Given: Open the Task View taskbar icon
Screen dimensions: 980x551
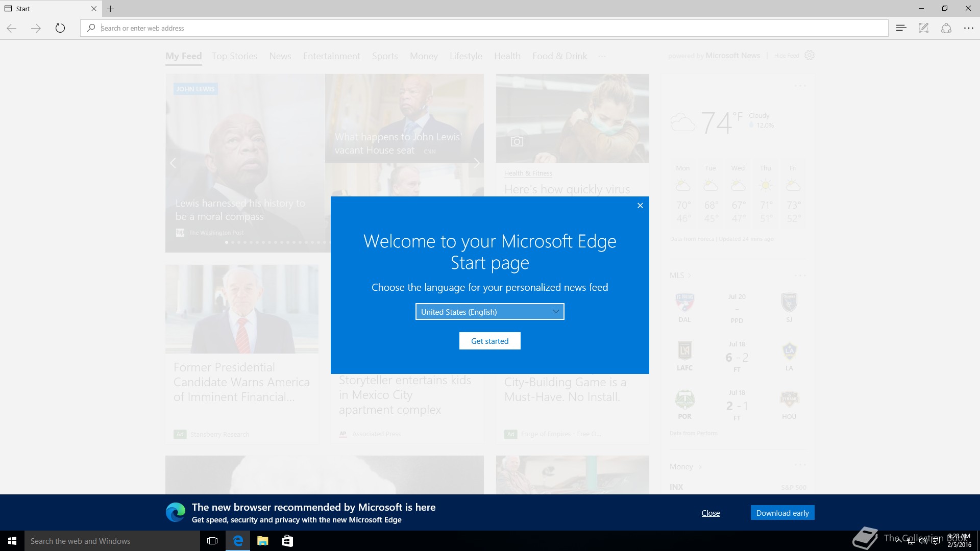Looking at the screenshot, I should tap(212, 541).
